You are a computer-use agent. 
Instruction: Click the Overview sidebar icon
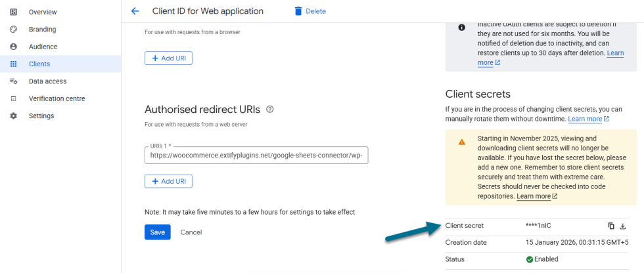[13, 12]
